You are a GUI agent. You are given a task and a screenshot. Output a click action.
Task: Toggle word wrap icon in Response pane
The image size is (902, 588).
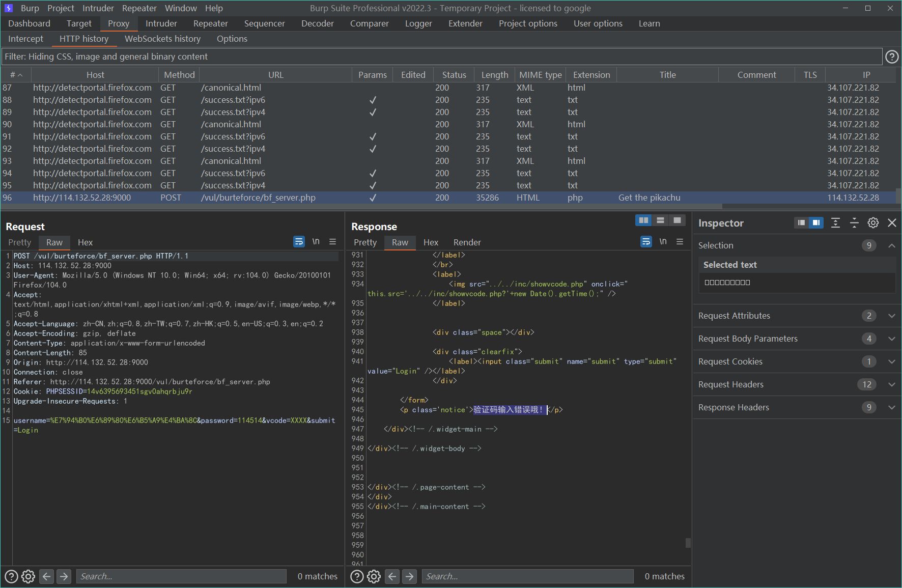tap(646, 242)
